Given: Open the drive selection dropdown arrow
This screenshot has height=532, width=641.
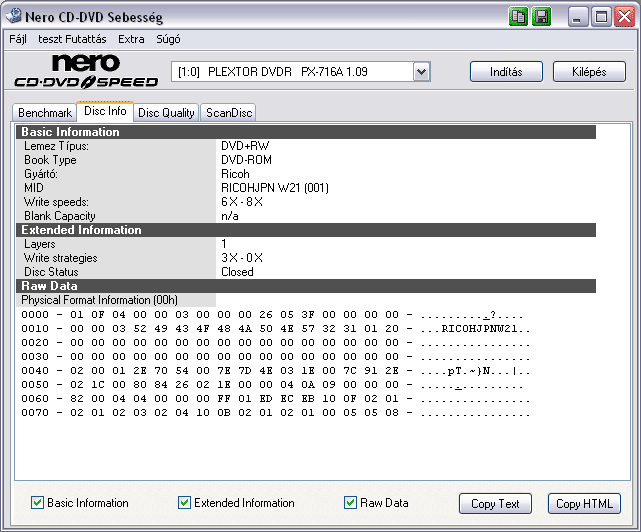Looking at the screenshot, I should (x=421, y=72).
